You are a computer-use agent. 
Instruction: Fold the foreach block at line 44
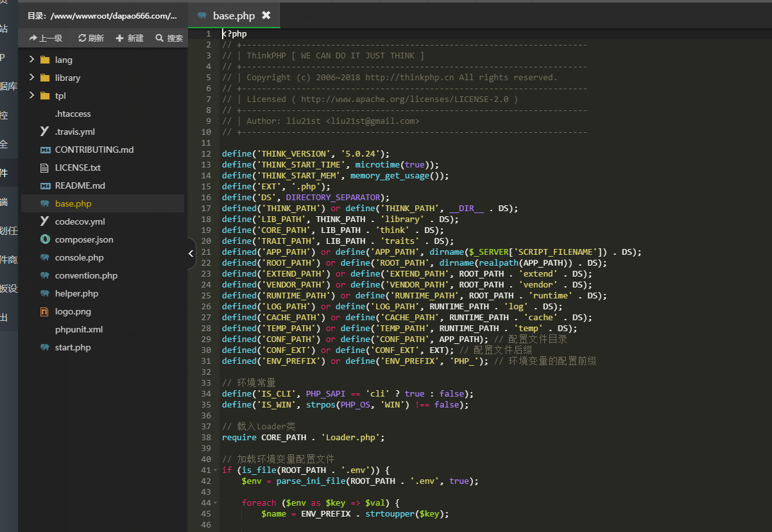pyautogui.click(x=216, y=502)
